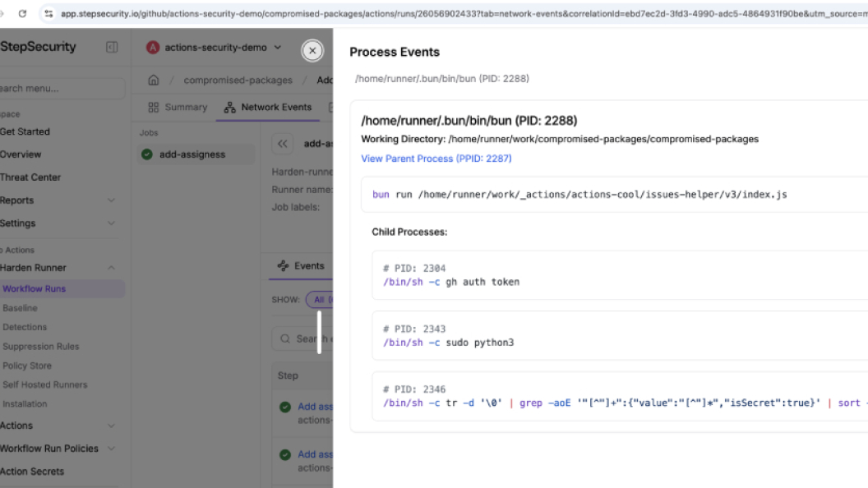The height and width of the screenshot is (488, 868).
Task: Select Workflow Runs in sidebar
Action: point(62,289)
